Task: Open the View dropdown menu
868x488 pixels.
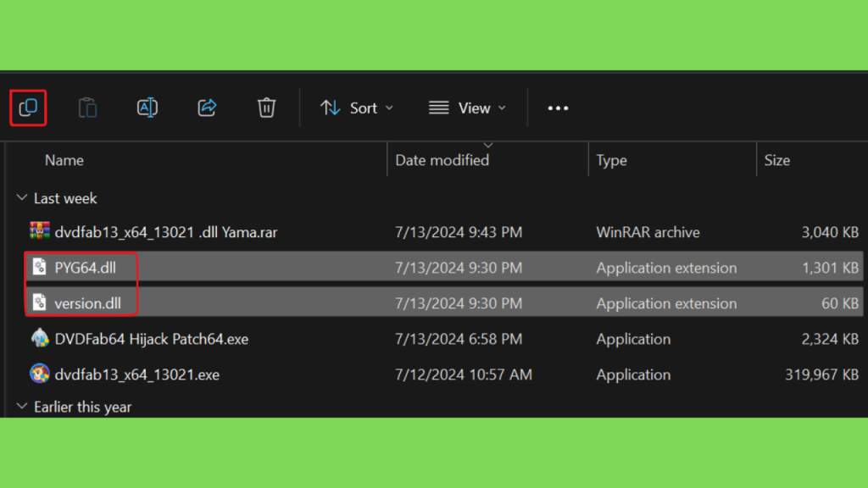Action: coord(467,108)
